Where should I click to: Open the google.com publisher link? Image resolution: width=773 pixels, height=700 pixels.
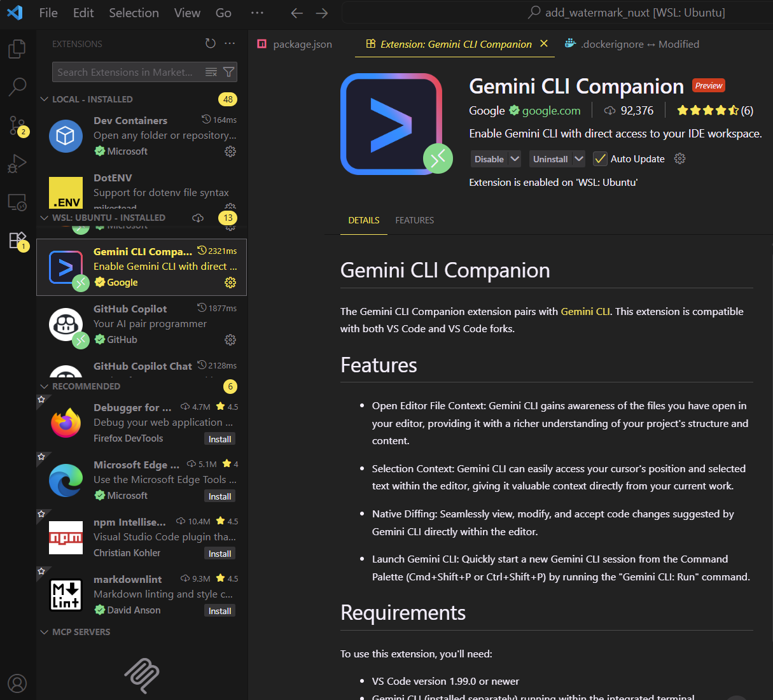[552, 111]
